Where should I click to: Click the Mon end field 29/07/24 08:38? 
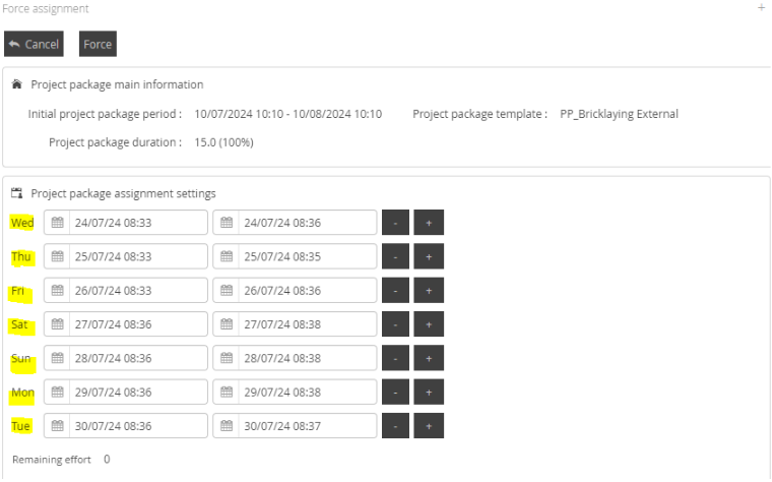click(306, 392)
